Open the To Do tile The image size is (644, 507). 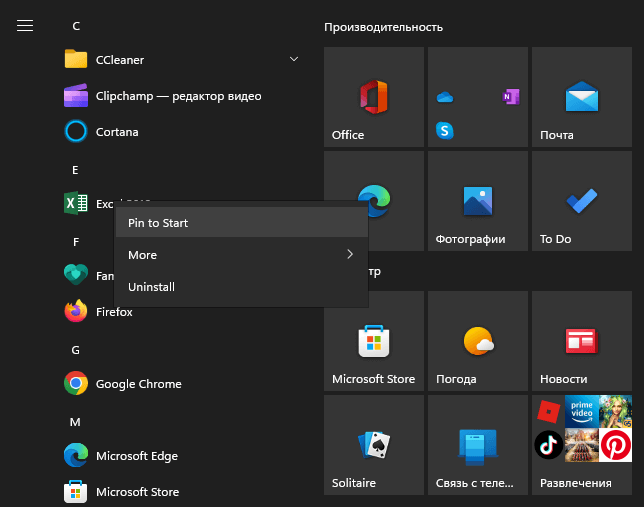pyautogui.click(x=582, y=201)
